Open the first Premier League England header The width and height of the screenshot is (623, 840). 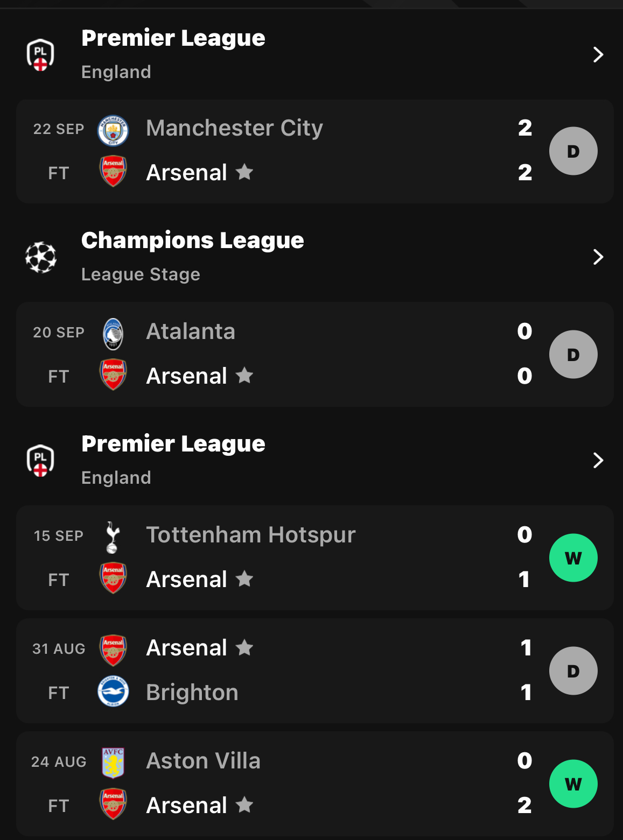tap(311, 54)
